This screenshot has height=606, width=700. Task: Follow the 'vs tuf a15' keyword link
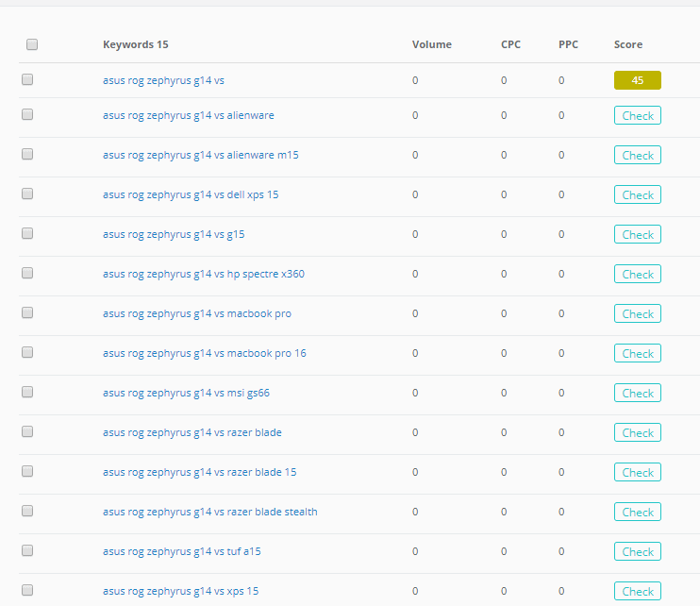[x=182, y=551]
